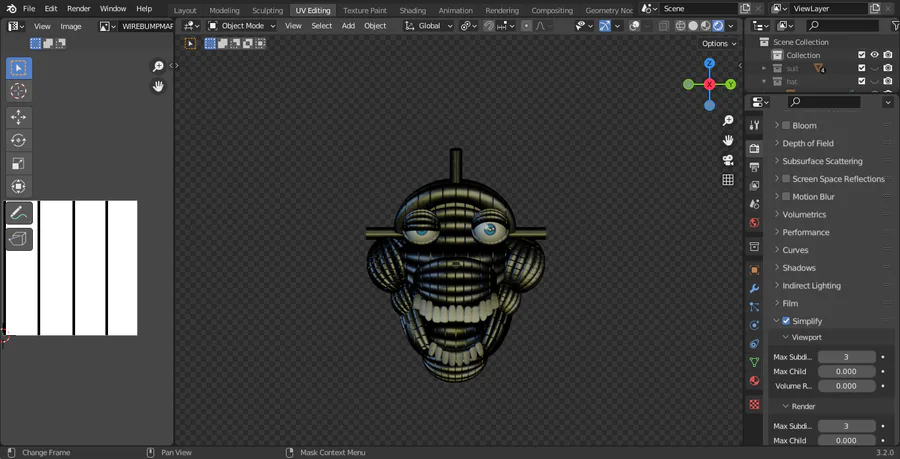Viewport: 900px width, 459px height.
Task: Open the 3D viewport Add menu
Action: pos(348,26)
